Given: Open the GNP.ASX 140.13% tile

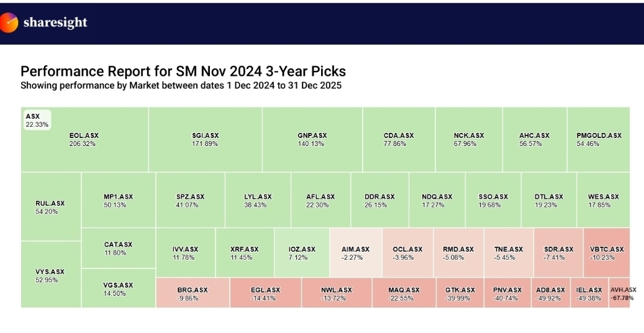Looking at the screenshot, I should tap(312, 140).
